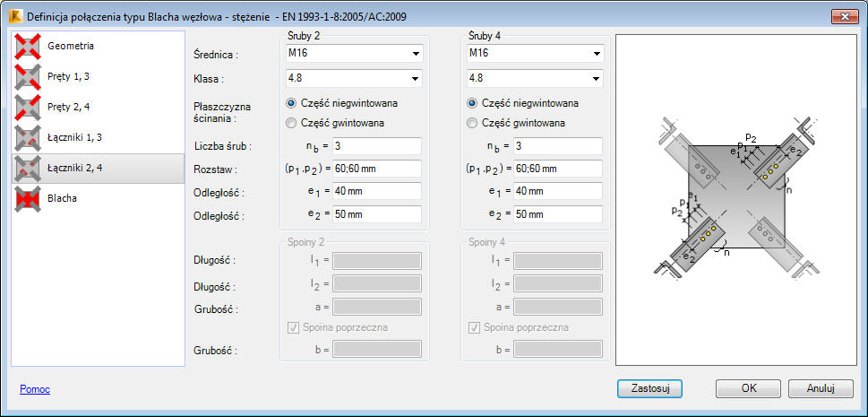Click the l2 length field in Spoiny 2
The width and height of the screenshot is (868, 417).
pos(377,283)
